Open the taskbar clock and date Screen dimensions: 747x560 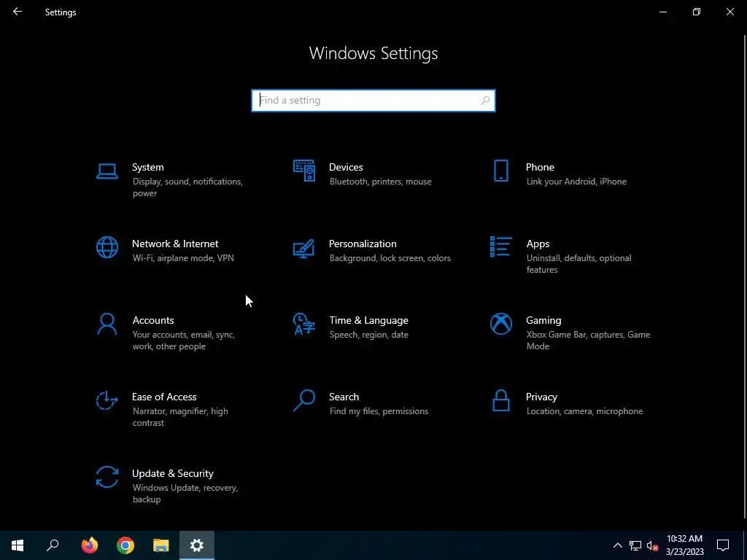tap(684, 545)
